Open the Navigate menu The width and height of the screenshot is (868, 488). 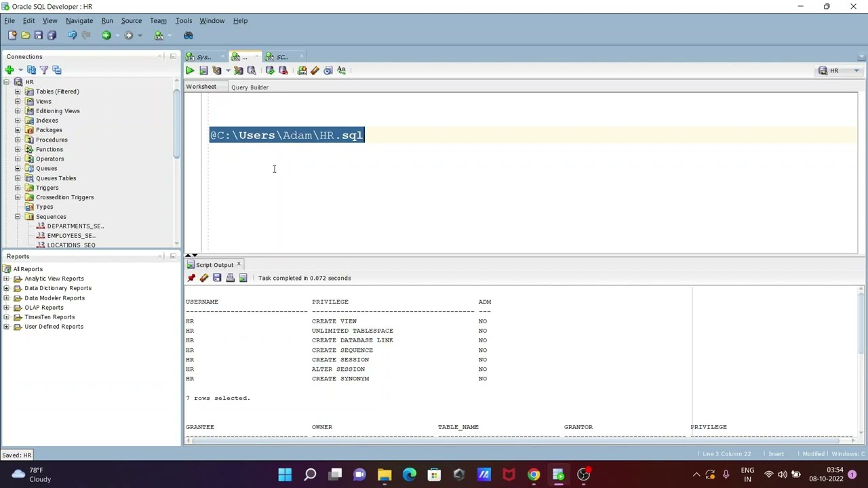pyautogui.click(x=79, y=20)
